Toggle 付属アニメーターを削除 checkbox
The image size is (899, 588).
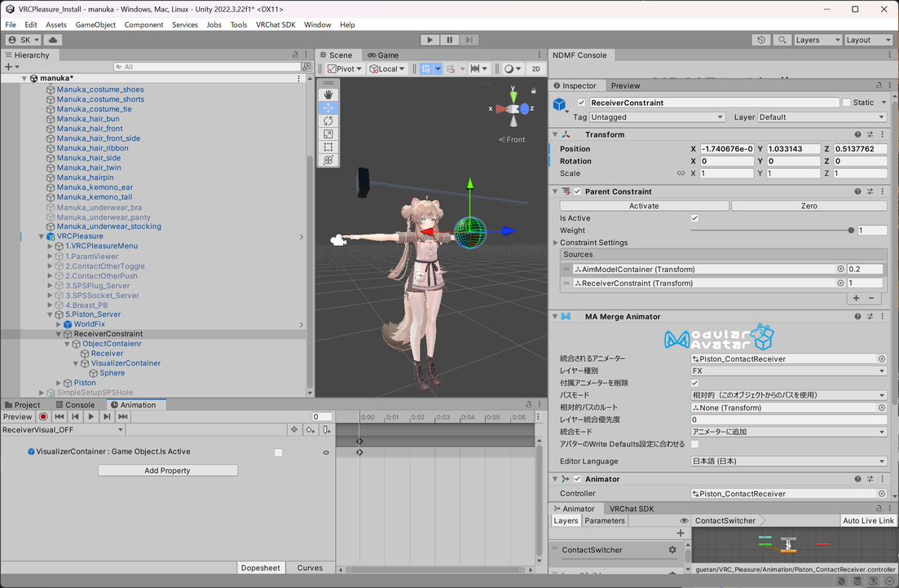point(694,383)
